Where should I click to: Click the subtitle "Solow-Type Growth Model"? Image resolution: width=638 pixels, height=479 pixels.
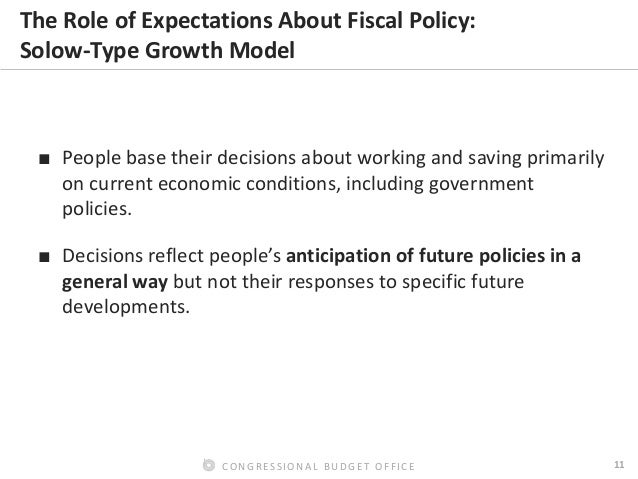tap(151, 48)
